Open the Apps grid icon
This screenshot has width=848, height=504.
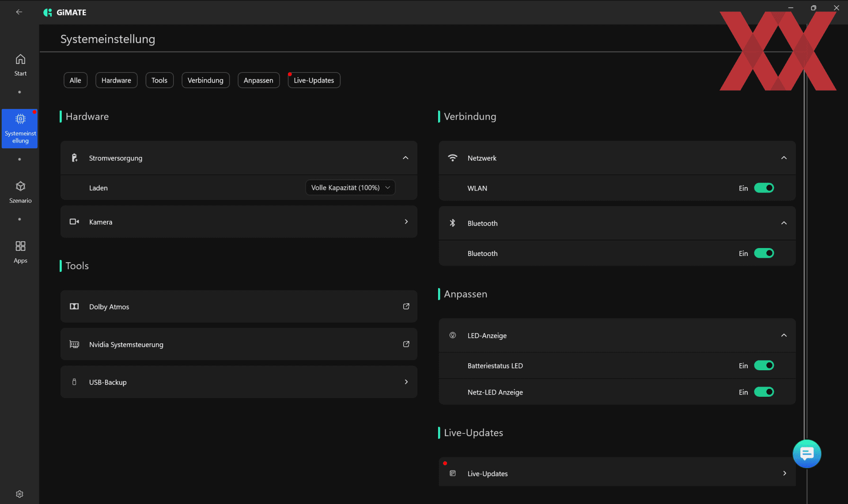tap(20, 246)
